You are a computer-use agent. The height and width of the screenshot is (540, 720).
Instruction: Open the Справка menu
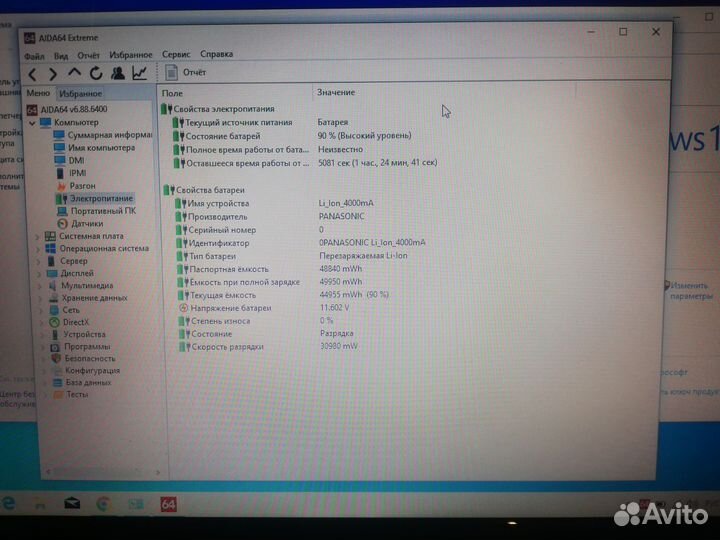[217, 54]
